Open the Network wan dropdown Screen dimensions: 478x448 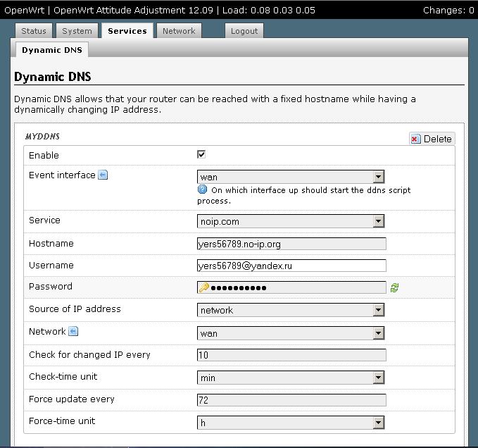(x=291, y=333)
